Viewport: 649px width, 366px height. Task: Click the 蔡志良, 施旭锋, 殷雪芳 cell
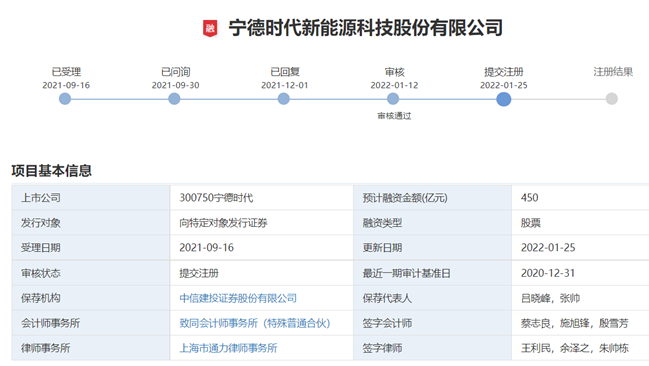click(580, 323)
